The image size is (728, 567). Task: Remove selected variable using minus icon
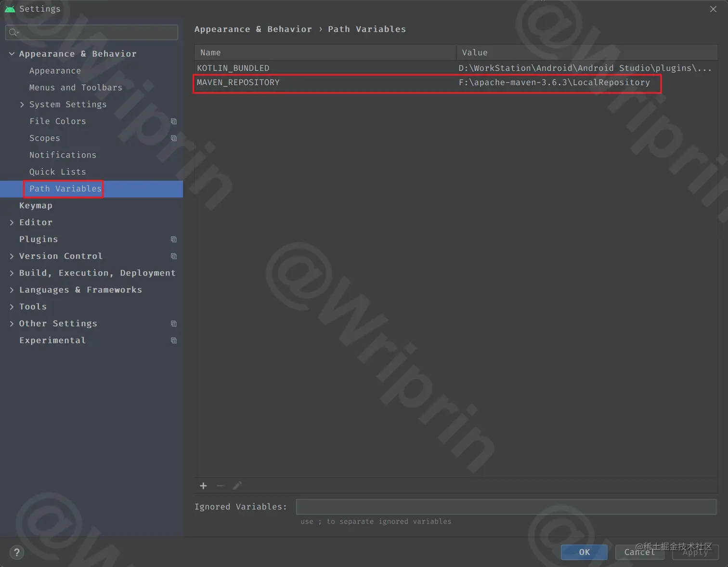click(x=220, y=486)
